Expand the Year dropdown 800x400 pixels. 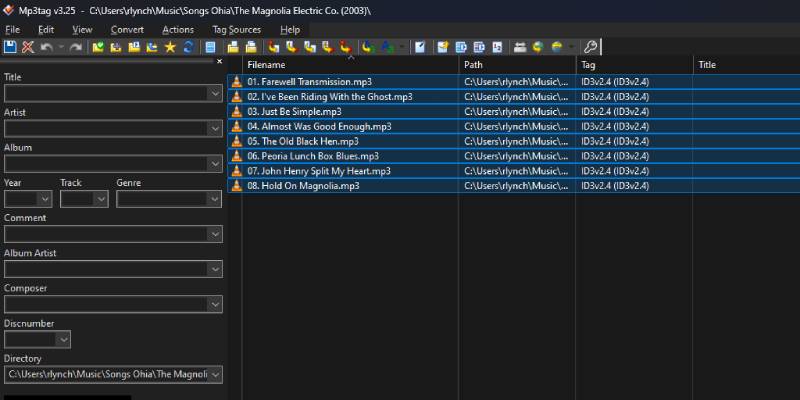click(x=45, y=199)
